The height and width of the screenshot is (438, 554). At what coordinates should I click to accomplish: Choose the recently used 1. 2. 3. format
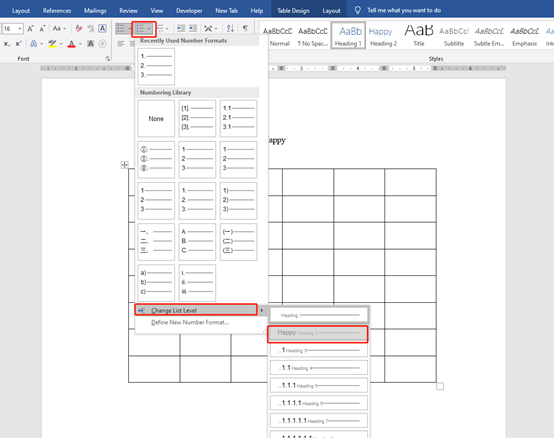click(x=156, y=66)
